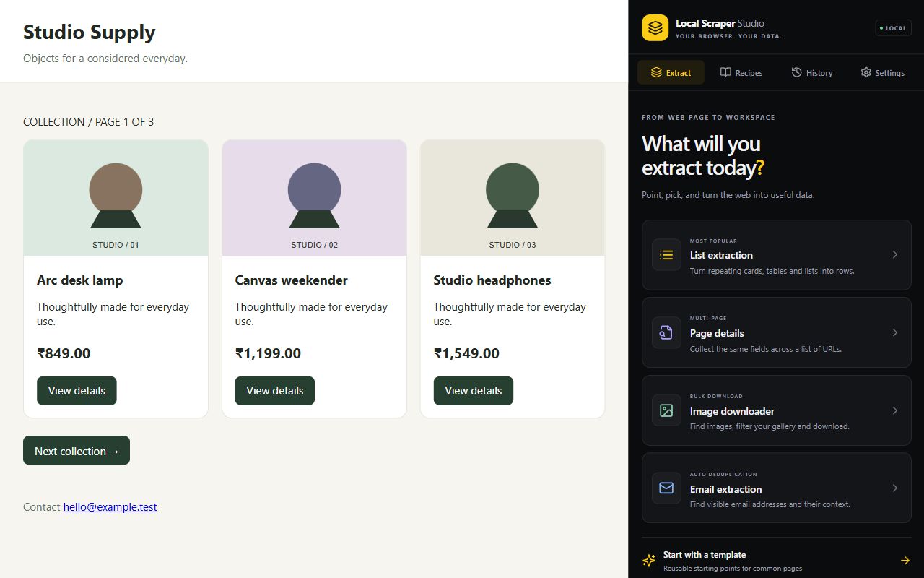Screen dimensions: 924x578
Task: Click the Arc desk lamp product image
Action: pyautogui.click(x=115, y=198)
